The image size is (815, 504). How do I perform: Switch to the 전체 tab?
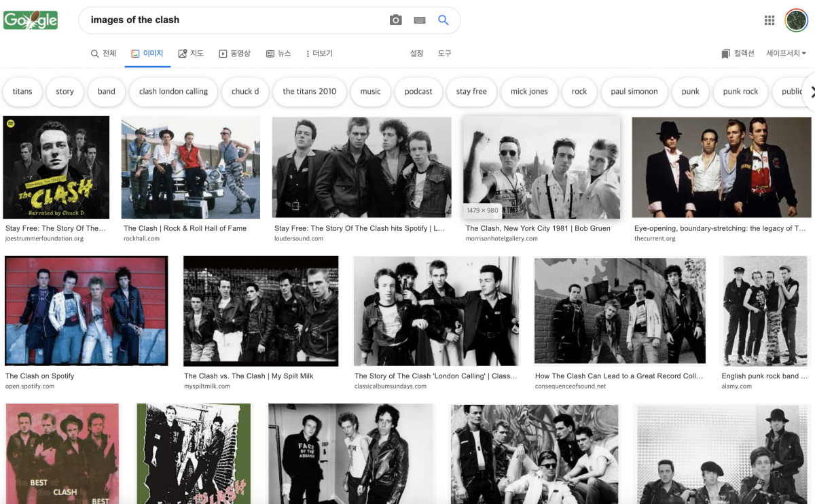pos(104,54)
